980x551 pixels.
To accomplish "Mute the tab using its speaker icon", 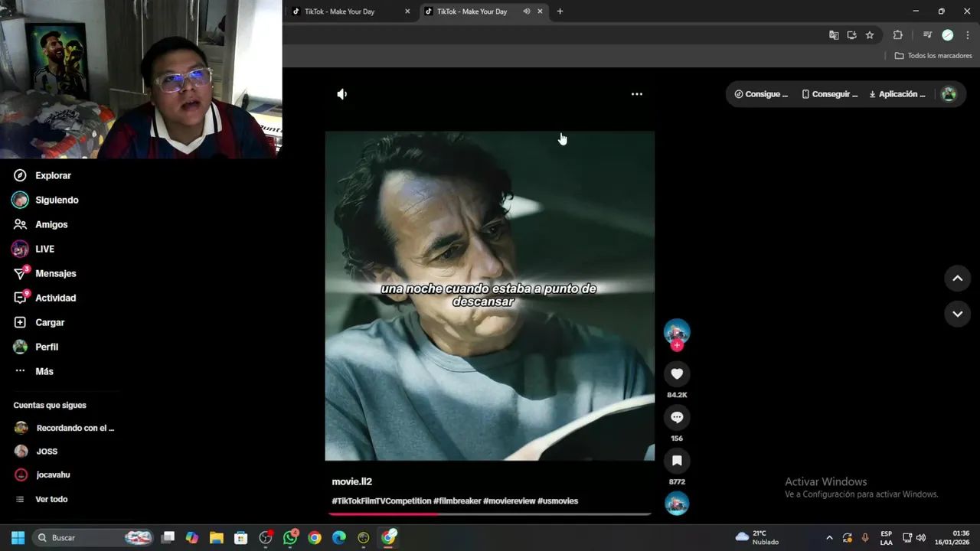I will [x=526, y=11].
